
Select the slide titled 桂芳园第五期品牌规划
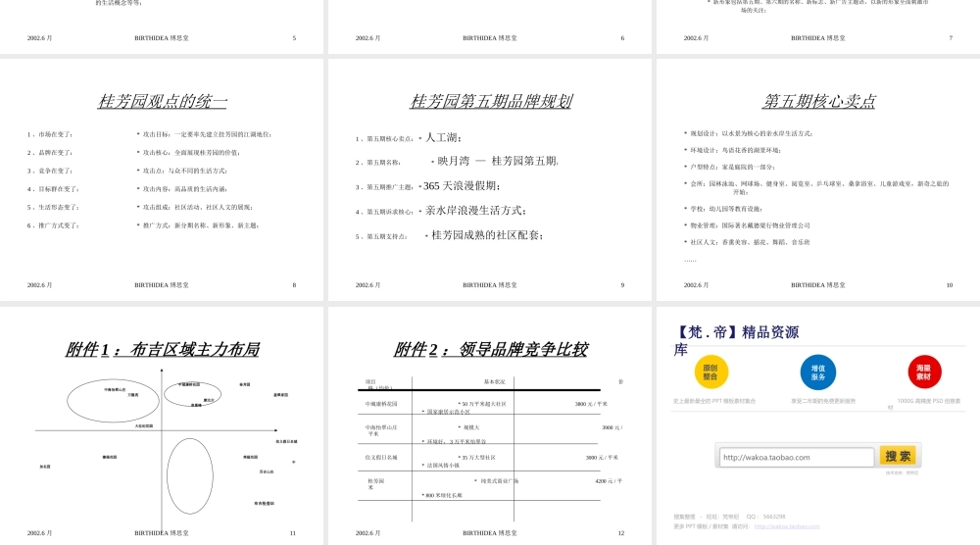490,180
